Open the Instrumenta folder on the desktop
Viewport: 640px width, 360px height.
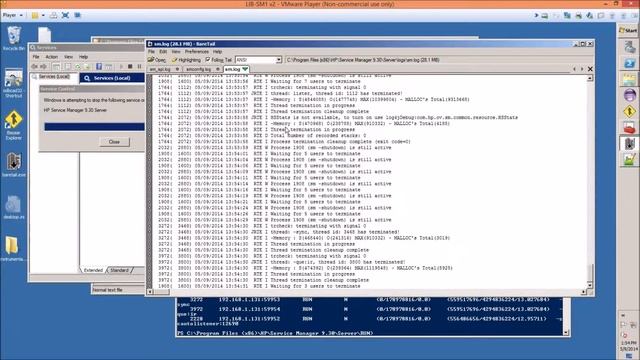coord(13,249)
